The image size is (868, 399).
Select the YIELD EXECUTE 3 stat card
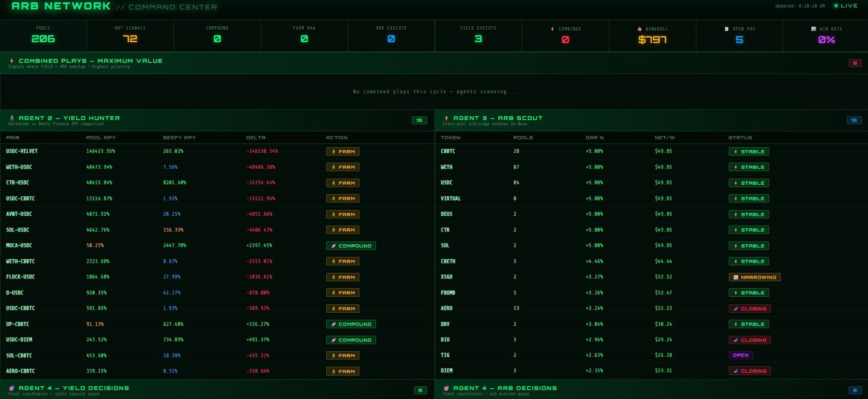[478, 36]
